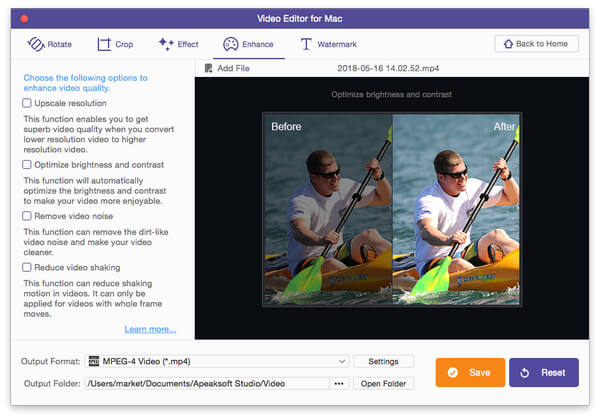Viewport: 600px width, 419px height.
Task: Click the Before half of the preview
Action: tap(328, 209)
